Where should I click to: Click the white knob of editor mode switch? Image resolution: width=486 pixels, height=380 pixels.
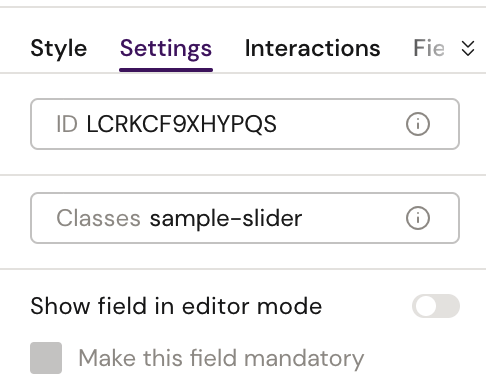click(425, 306)
